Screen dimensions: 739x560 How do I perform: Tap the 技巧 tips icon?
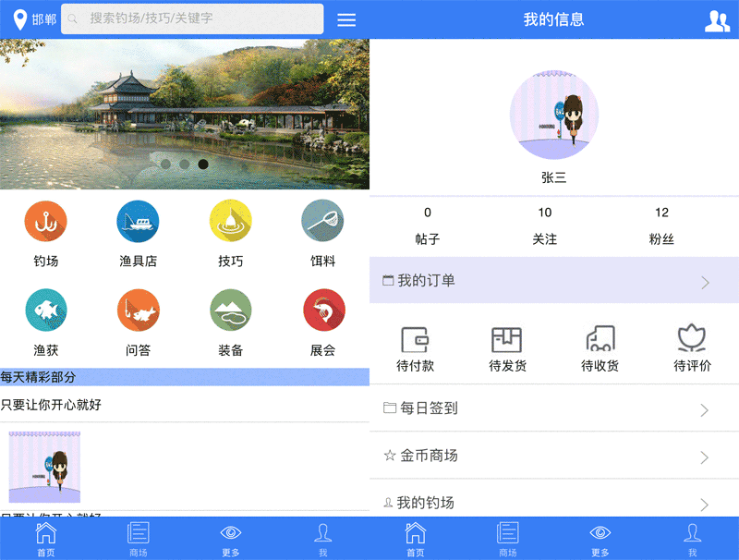[x=231, y=222]
